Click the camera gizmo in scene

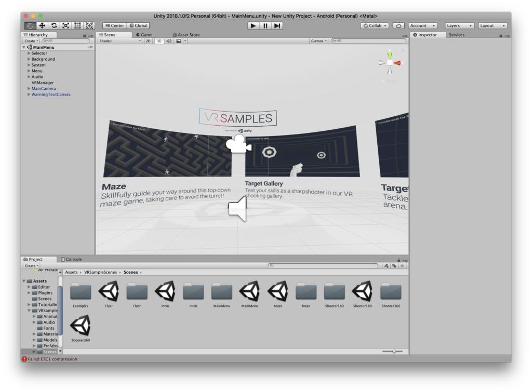pyautogui.click(x=239, y=144)
